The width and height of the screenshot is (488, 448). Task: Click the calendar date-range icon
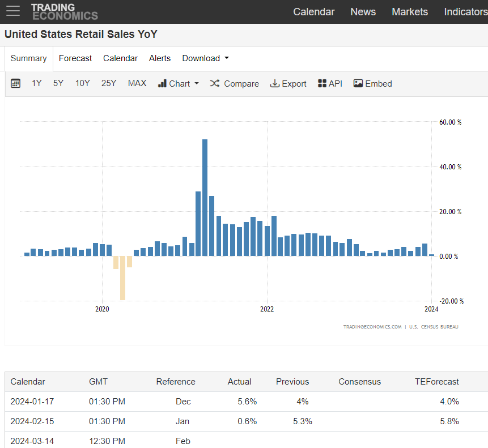point(16,84)
